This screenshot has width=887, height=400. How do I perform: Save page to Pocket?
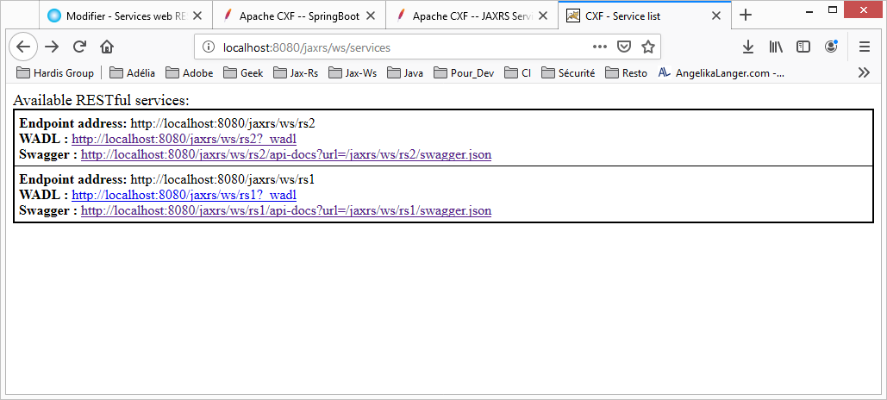pos(623,47)
